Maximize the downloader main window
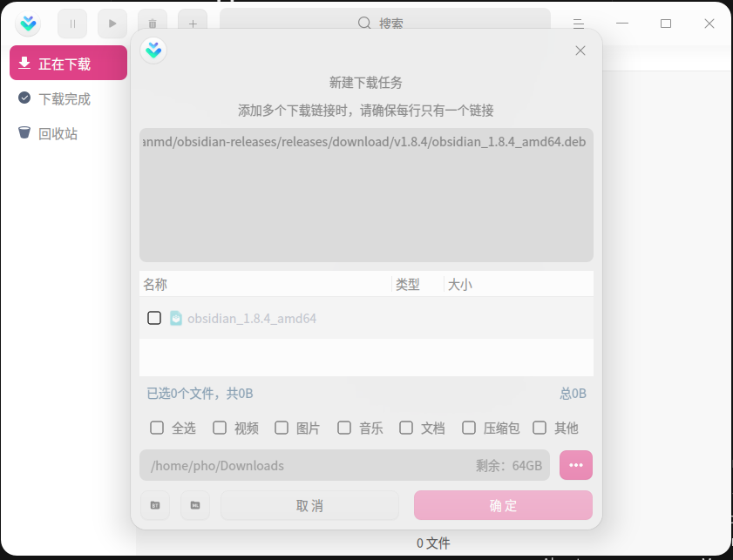Viewport: 733px width, 560px height. click(x=666, y=24)
